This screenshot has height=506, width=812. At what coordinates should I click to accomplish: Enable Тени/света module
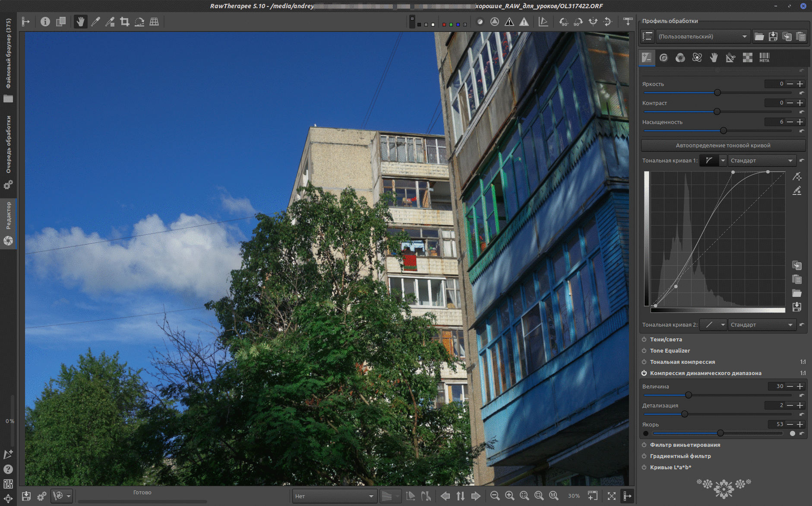(x=644, y=340)
